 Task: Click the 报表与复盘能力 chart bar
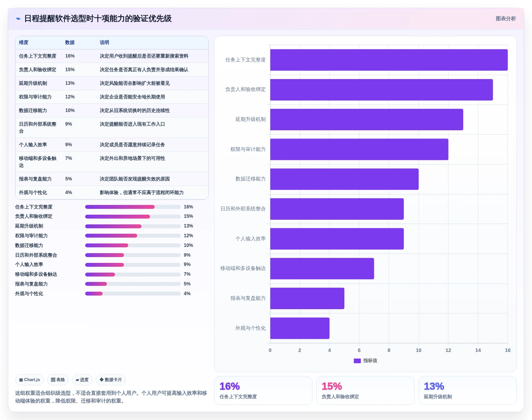click(307, 298)
